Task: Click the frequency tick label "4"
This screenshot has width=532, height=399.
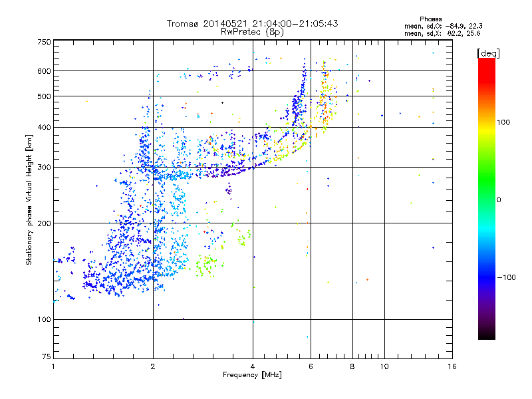Action: coord(253,366)
